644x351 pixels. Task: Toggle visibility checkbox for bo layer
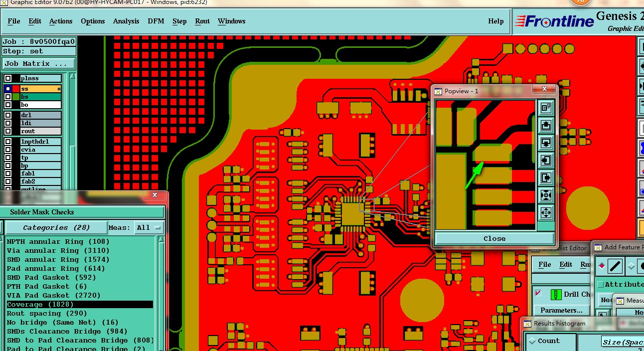(x=8, y=105)
